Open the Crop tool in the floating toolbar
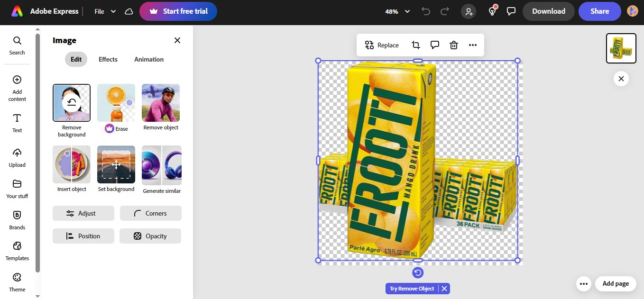Screen dimensions: 644x299 (x=415, y=45)
